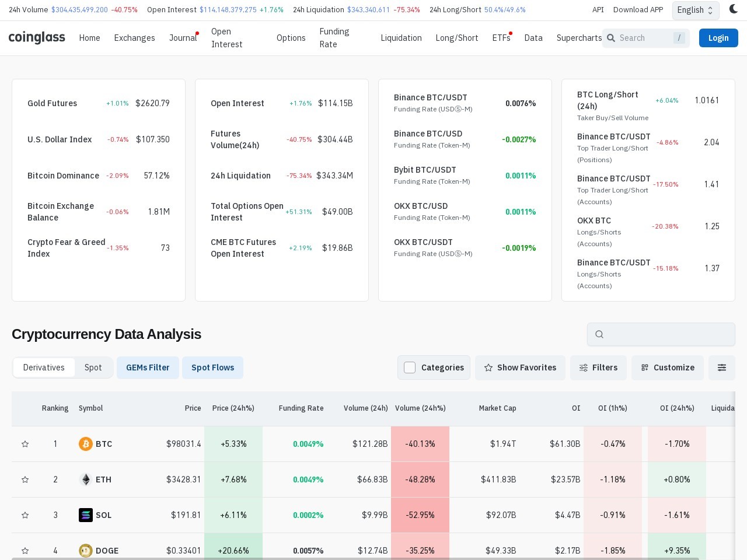The width and height of the screenshot is (747, 560).
Task: Sort by Volume (24h) column header
Action: pos(365,408)
